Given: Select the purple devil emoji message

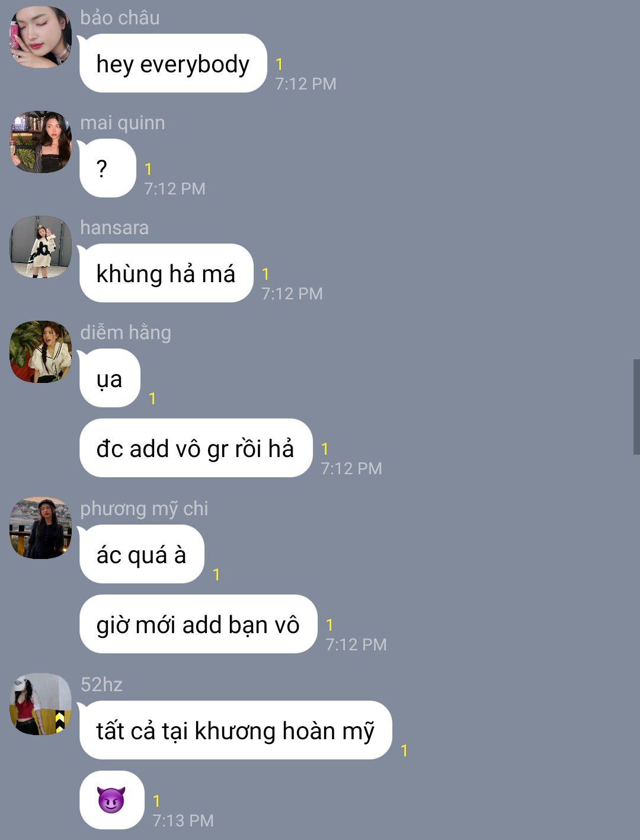Looking at the screenshot, I should point(112,800).
